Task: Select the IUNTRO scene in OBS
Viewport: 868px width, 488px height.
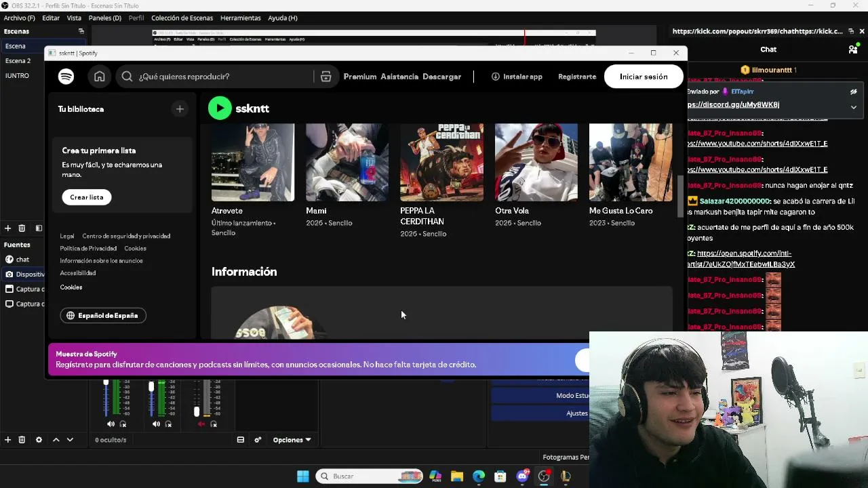Action: [x=18, y=76]
